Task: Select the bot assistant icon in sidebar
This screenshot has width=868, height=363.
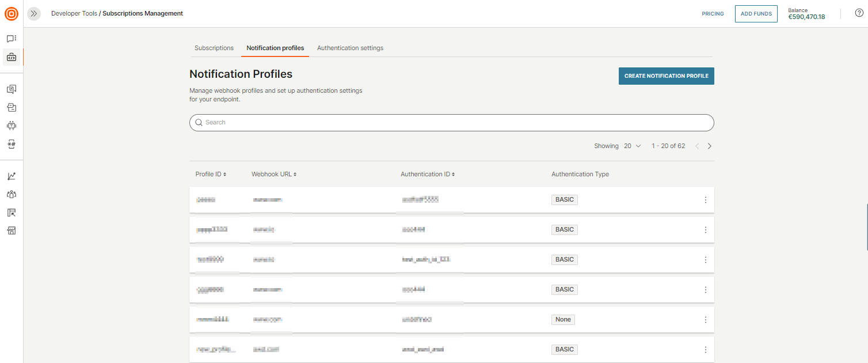Action: tap(11, 125)
